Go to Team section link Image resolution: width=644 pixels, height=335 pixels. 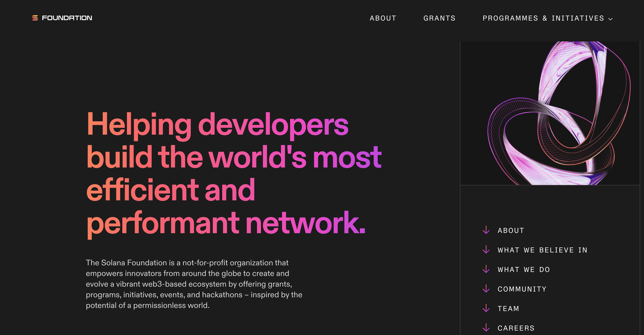click(x=508, y=309)
